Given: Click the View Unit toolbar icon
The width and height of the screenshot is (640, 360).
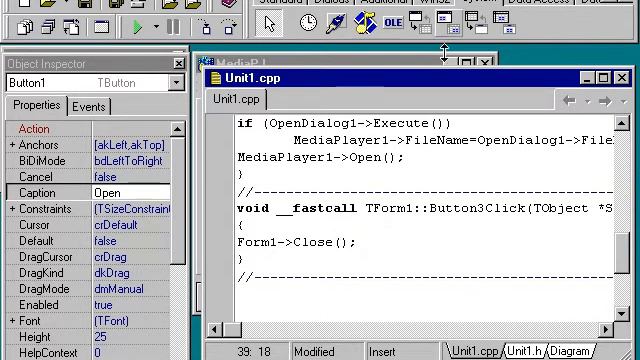Looking at the screenshot, I should 25,27.
